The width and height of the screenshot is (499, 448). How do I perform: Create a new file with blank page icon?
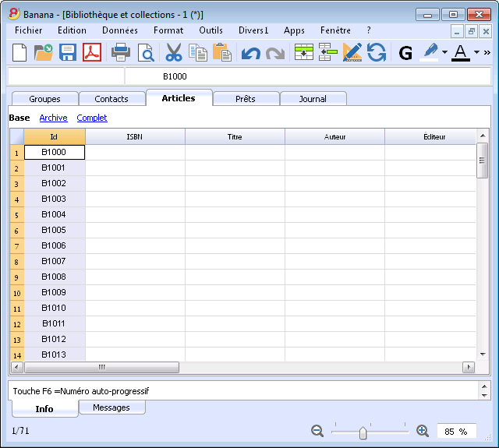click(x=19, y=52)
